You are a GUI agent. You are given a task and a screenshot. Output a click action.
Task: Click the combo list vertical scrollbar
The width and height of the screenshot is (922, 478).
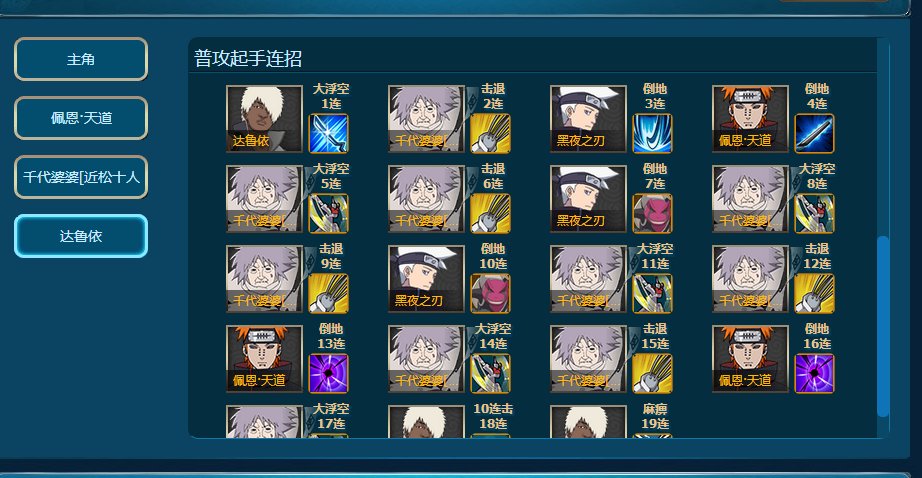pos(883,326)
